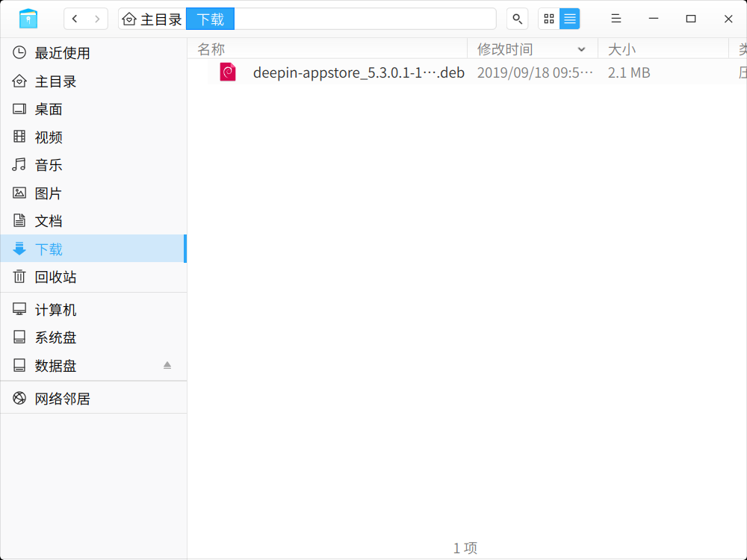This screenshot has height=560, width=747.
Task: Click the 2.1 MB size cell
Action: (x=629, y=72)
